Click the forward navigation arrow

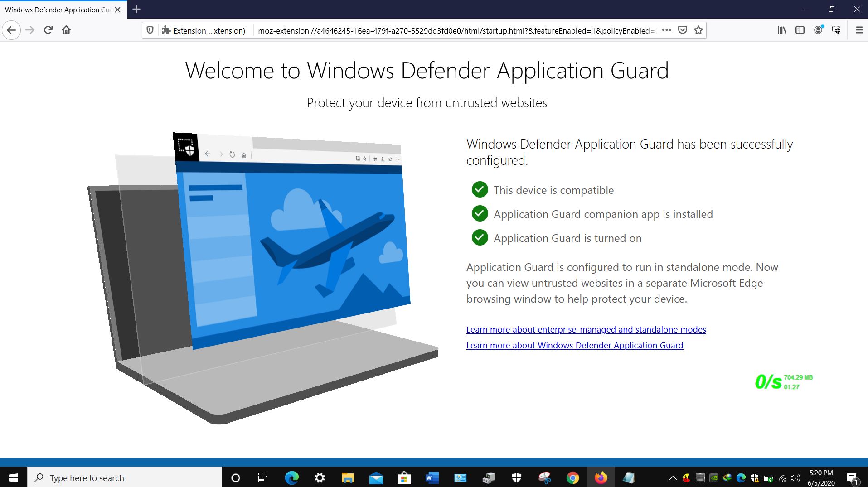pyautogui.click(x=30, y=30)
